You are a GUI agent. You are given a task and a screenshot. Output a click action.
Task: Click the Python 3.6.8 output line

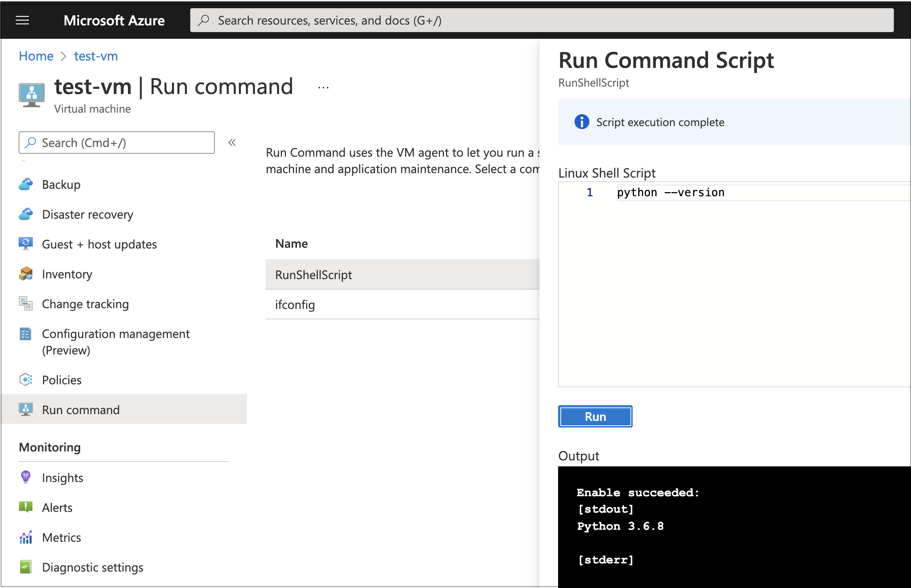[x=620, y=526]
